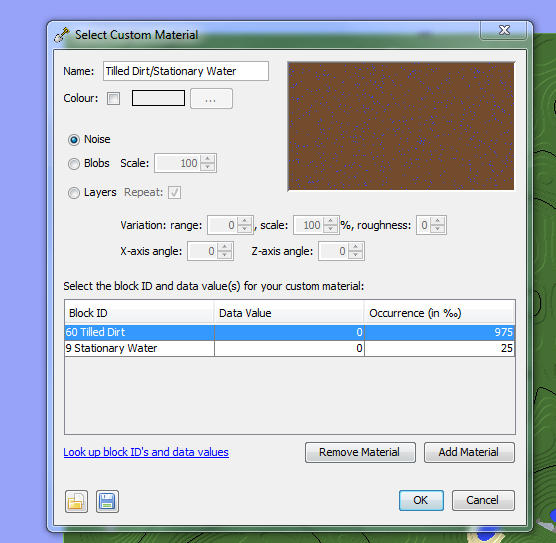The width and height of the screenshot is (556, 543).
Task: Select the Layers radio button
Action: pos(74,193)
